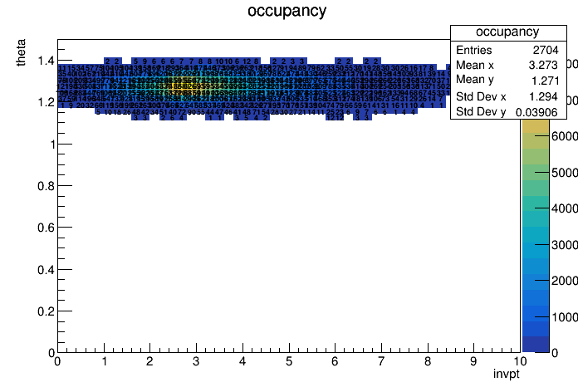578x392 pixels.
Task: Click the invpt axis tick label 9
Action: point(473,361)
